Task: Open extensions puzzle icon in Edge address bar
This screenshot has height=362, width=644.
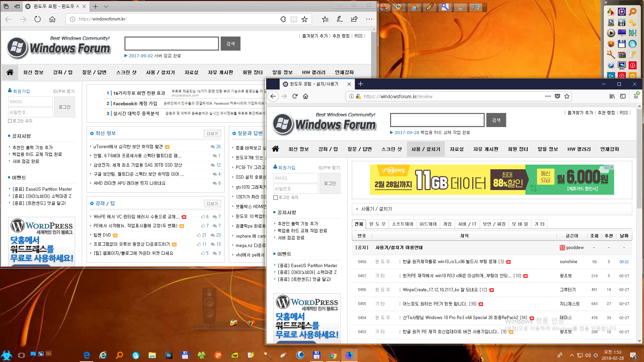Action: point(283,19)
